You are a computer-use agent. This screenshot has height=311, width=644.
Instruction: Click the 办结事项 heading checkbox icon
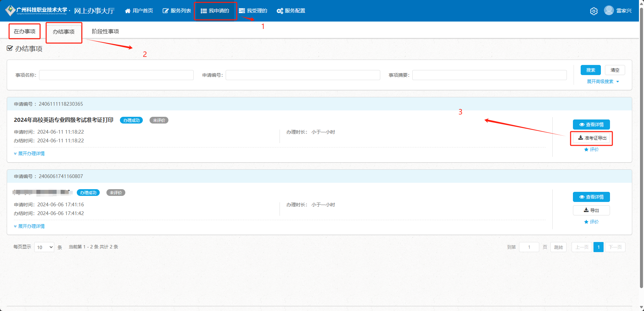pos(10,48)
